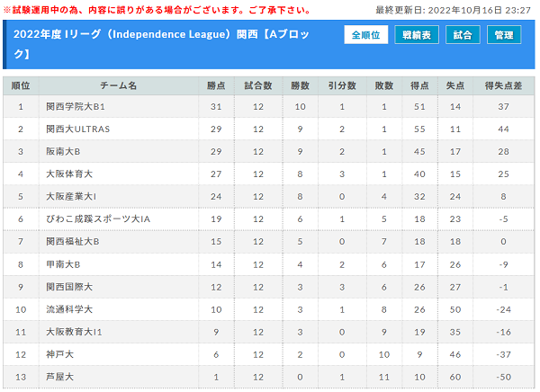The height and width of the screenshot is (392, 540).
Task: Select team 関西大ULTRAS
Action: pos(77,129)
